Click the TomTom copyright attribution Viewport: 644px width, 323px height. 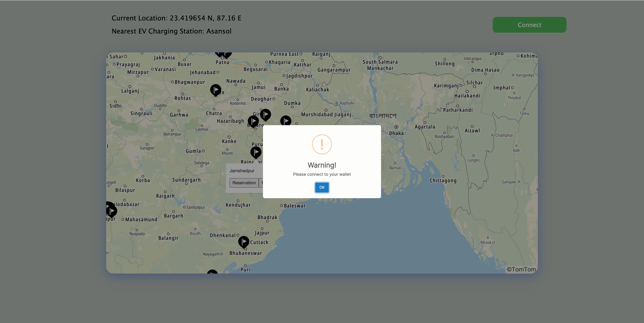521,269
